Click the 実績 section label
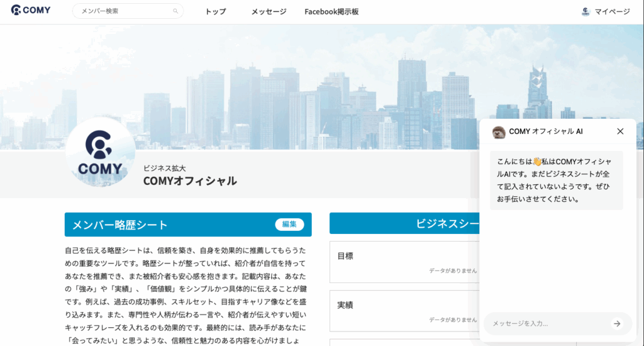The width and height of the screenshot is (644, 346). point(345,305)
